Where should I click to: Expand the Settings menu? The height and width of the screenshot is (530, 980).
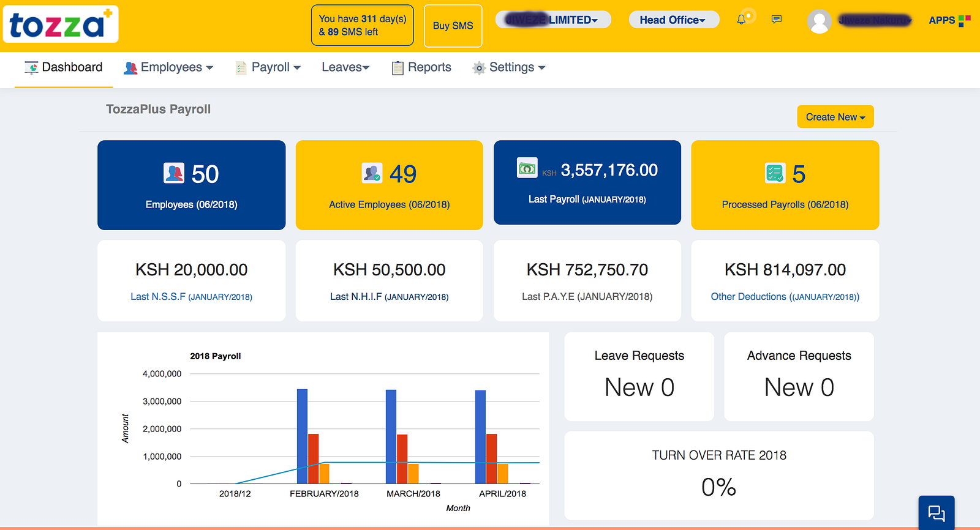click(509, 68)
